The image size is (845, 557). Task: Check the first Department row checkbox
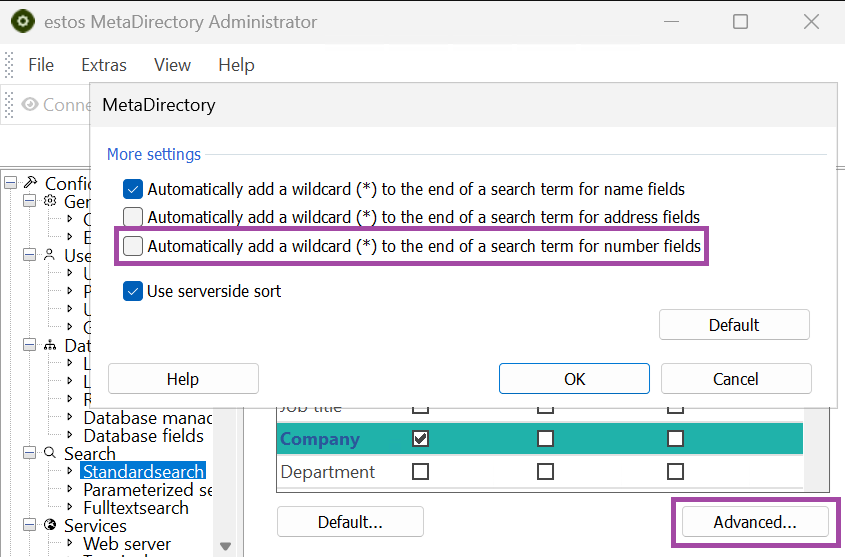click(420, 471)
